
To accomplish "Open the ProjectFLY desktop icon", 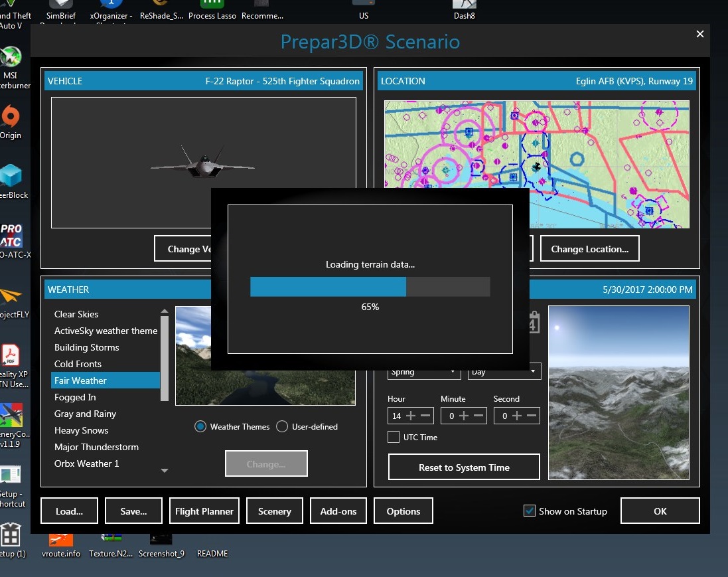I will click(13, 303).
